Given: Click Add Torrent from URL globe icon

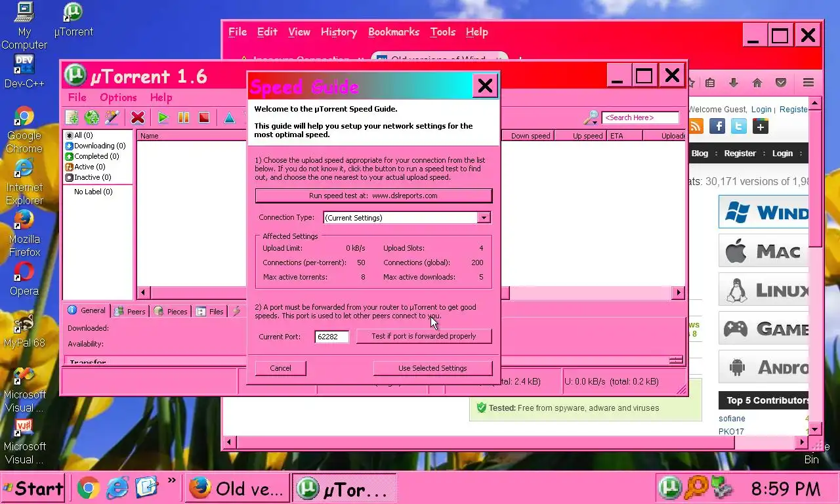Looking at the screenshot, I should coord(92,117).
